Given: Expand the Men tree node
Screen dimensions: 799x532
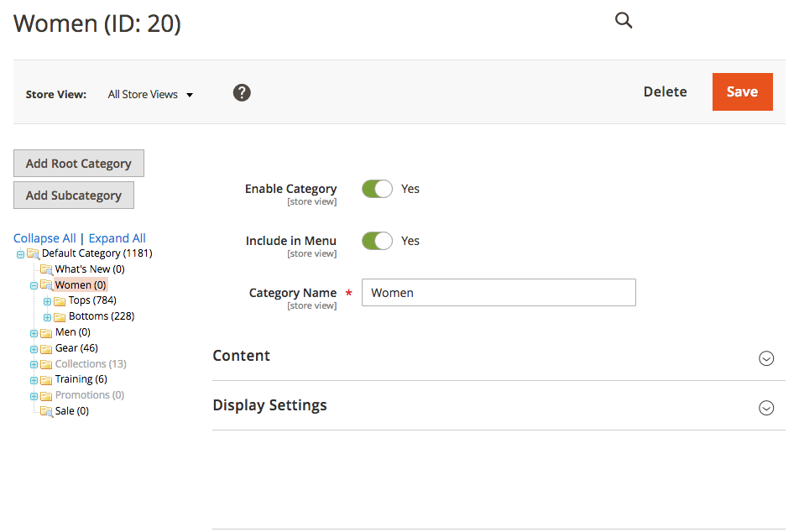Looking at the screenshot, I should (x=34, y=333).
